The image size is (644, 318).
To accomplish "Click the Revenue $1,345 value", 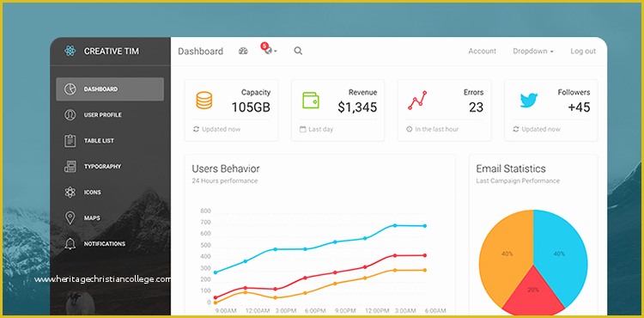I will 357,107.
